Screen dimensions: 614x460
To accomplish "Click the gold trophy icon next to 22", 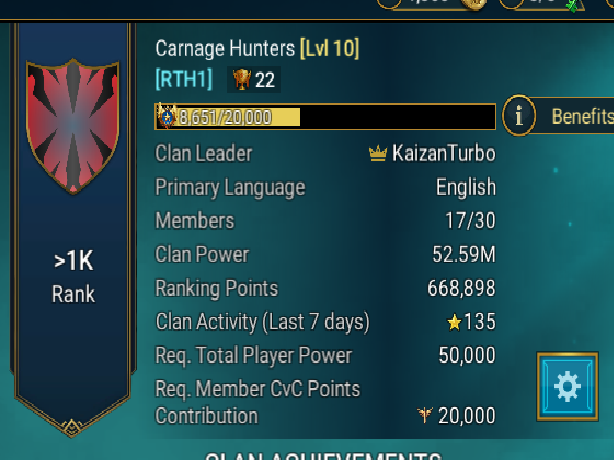I will [242, 79].
